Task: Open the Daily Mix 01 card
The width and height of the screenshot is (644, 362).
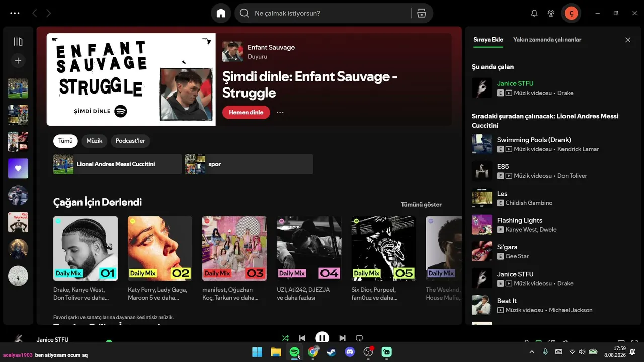Action: click(86, 259)
